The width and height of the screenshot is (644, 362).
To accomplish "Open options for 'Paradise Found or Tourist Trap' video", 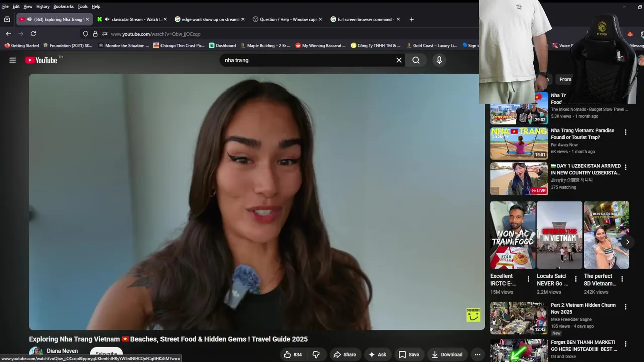I will click(x=625, y=132).
